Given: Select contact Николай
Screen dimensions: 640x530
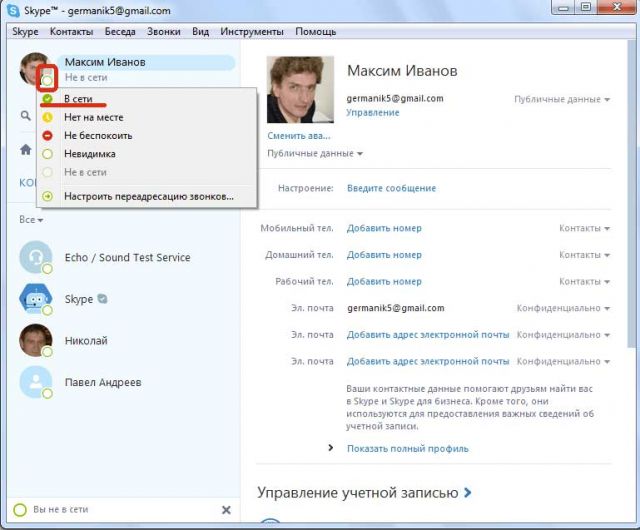Looking at the screenshot, I should coord(86,341).
